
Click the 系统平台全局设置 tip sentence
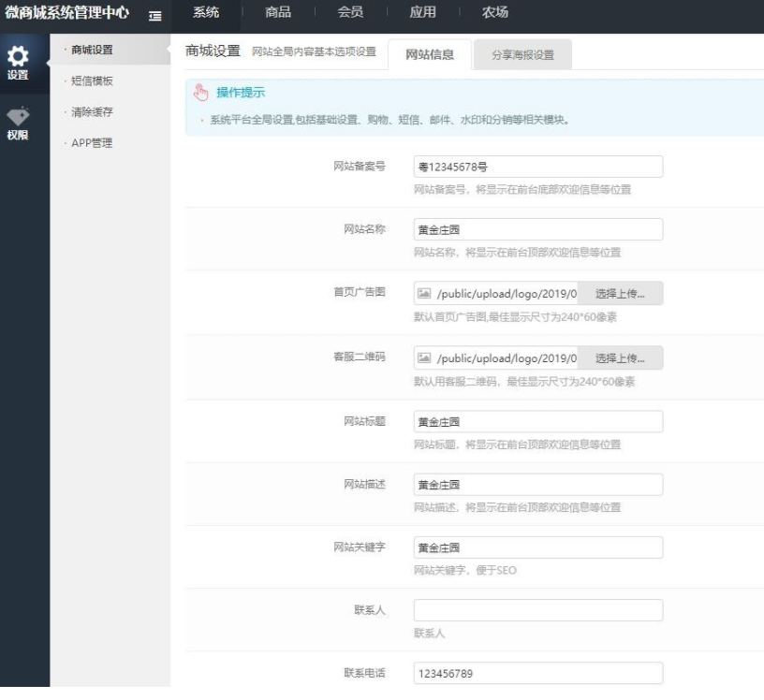coord(389,120)
